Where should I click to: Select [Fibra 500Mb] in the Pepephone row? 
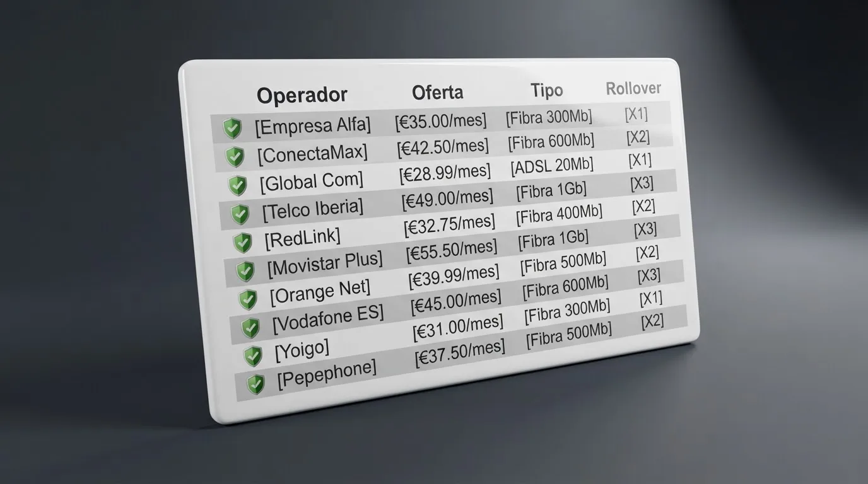click(x=570, y=335)
